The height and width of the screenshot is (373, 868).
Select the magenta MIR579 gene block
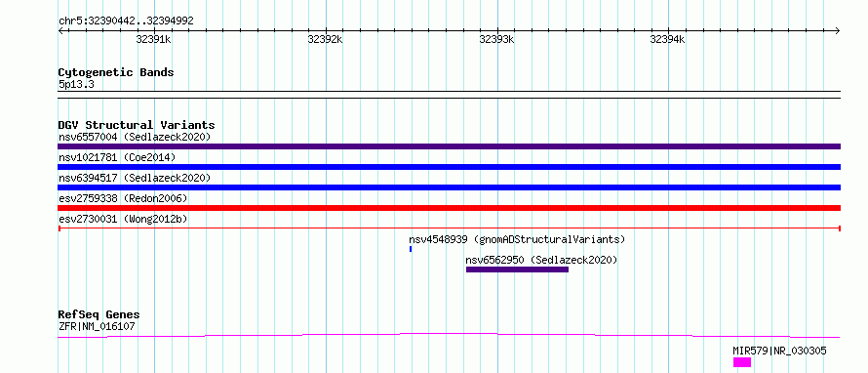pos(742,362)
